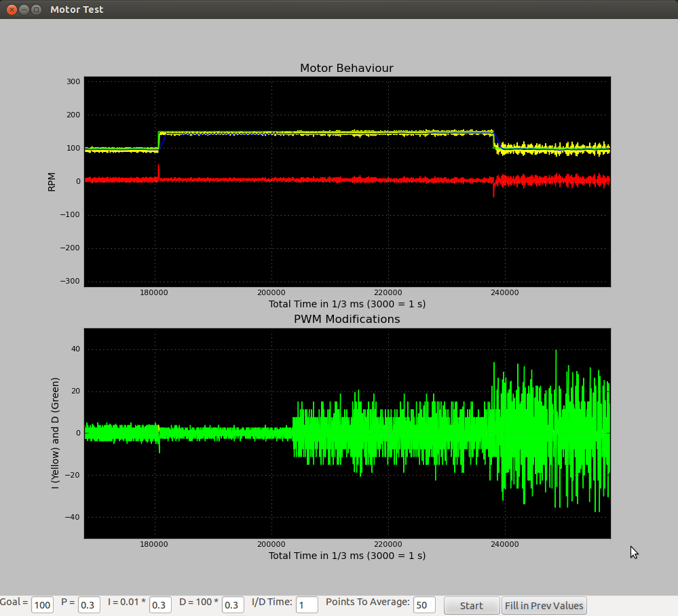Click the RPM axis label
The width and height of the screenshot is (678, 616).
52,180
